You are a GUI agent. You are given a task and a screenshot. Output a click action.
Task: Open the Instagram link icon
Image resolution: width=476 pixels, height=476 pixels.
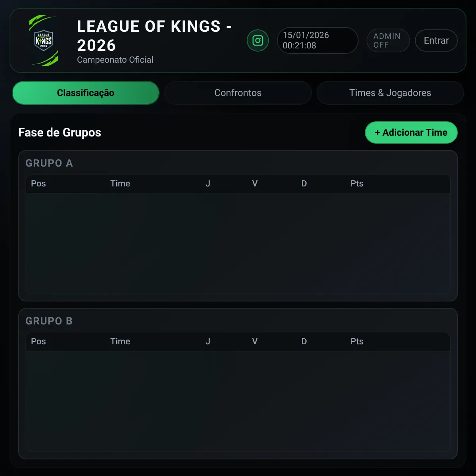tap(258, 40)
